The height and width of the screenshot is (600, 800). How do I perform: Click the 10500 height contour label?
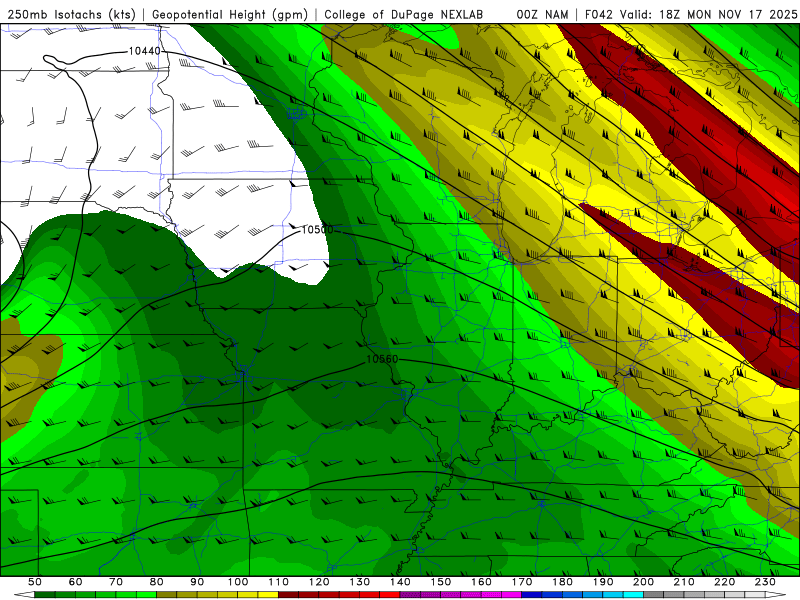pos(317,230)
